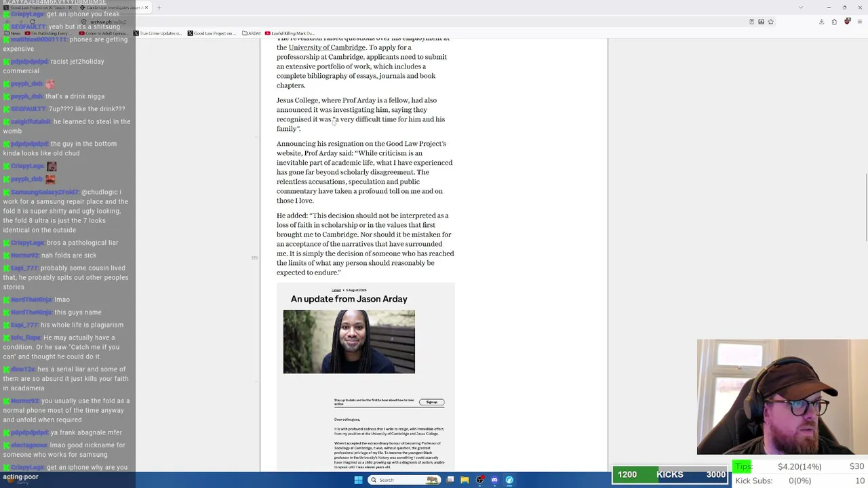Open a new browser tab

[x=159, y=7]
